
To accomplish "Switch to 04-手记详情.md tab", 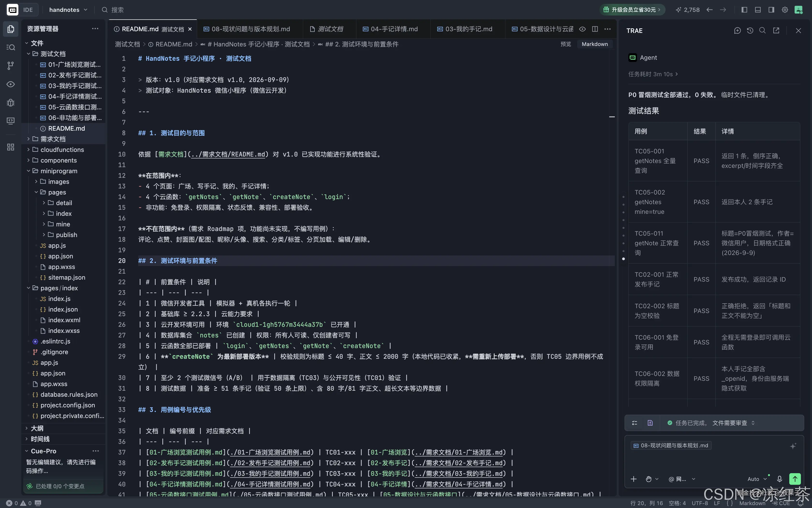I will pyautogui.click(x=393, y=29).
